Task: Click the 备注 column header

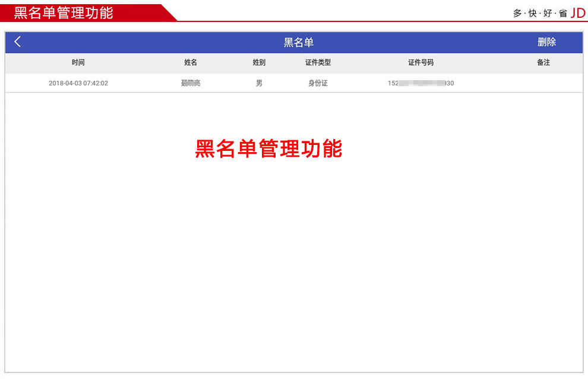Action: [543, 62]
